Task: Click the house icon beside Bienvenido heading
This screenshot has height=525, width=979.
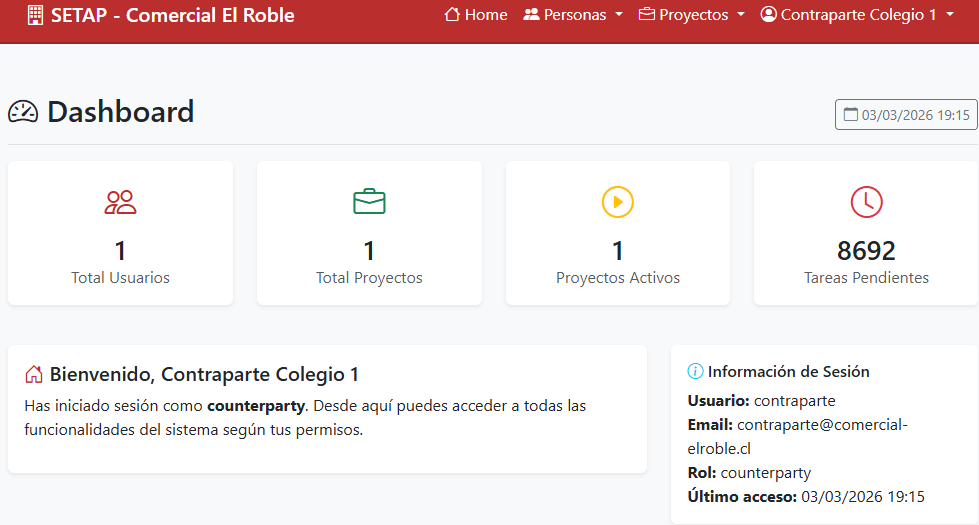Action: tap(33, 375)
